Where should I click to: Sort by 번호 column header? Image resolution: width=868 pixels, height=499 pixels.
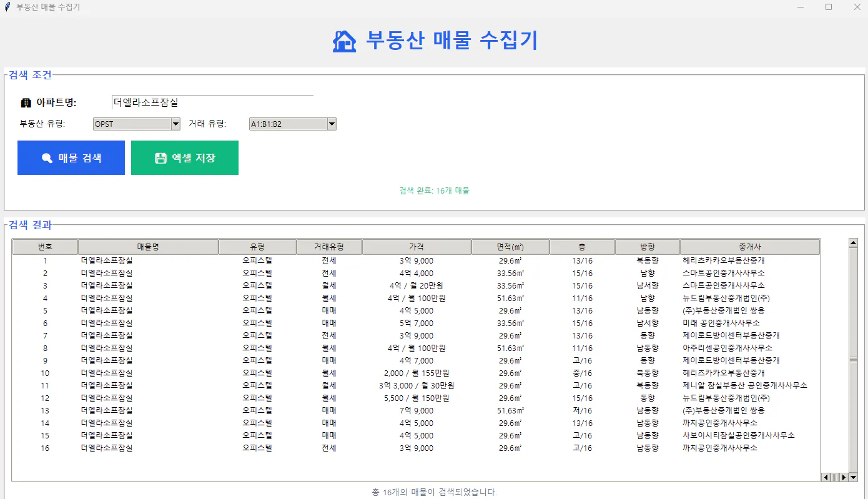(x=45, y=247)
